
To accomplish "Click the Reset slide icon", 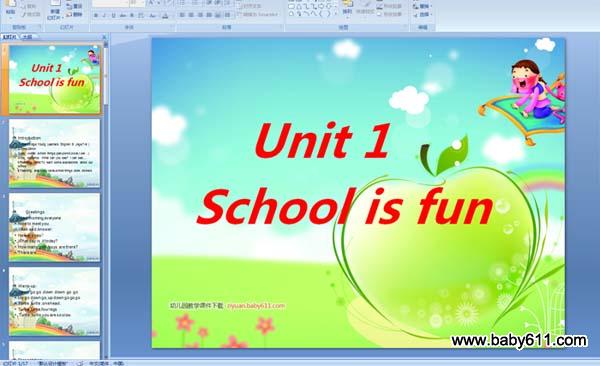I will tap(69, 6).
